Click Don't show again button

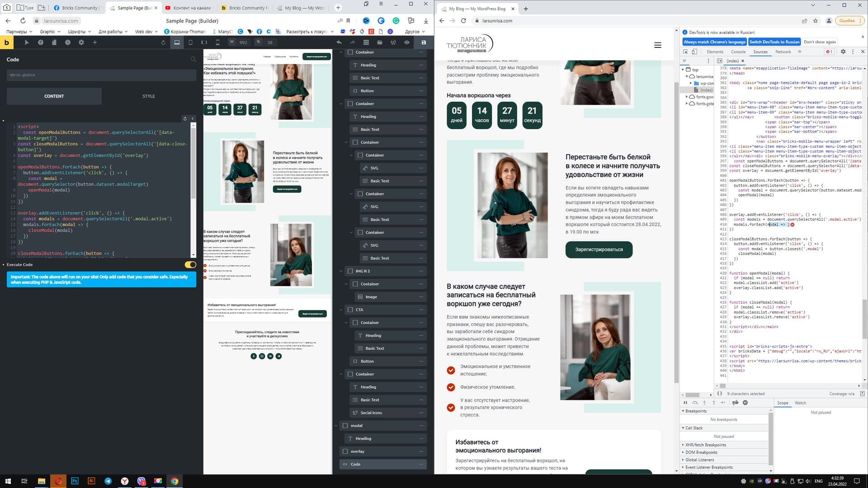pyautogui.click(x=820, y=42)
